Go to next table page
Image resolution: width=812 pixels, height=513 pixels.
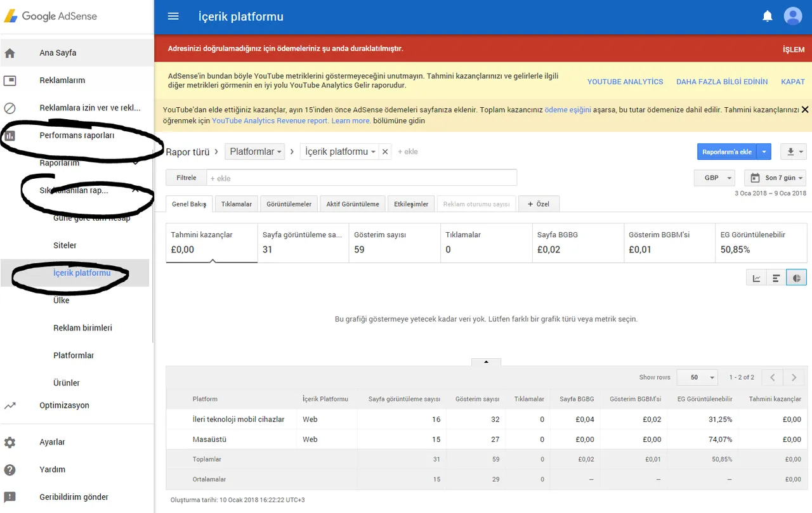point(794,377)
